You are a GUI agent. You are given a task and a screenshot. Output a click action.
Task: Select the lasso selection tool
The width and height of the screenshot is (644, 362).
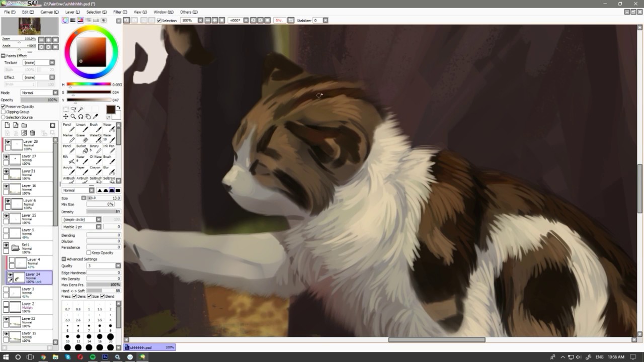(x=73, y=109)
